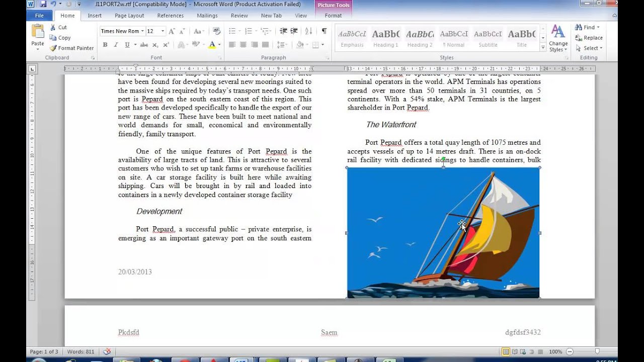
Task: Open Find dropdown arrow
Action: (x=598, y=27)
